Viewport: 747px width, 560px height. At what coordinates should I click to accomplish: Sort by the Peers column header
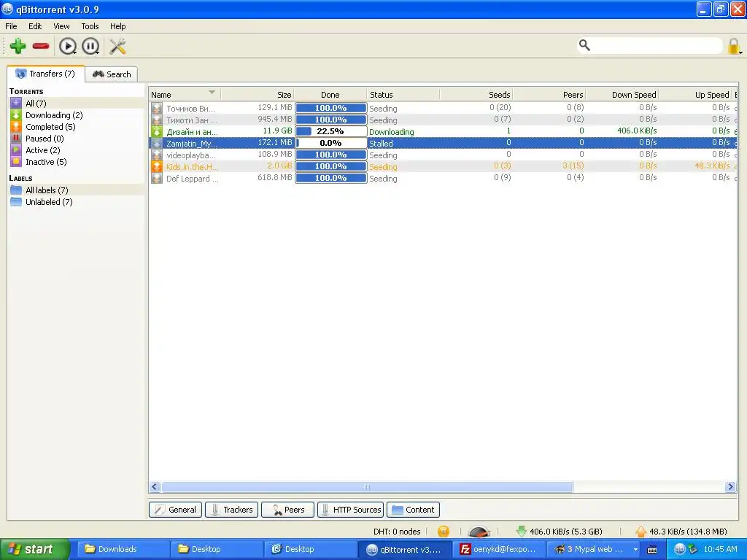pos(549,95)
